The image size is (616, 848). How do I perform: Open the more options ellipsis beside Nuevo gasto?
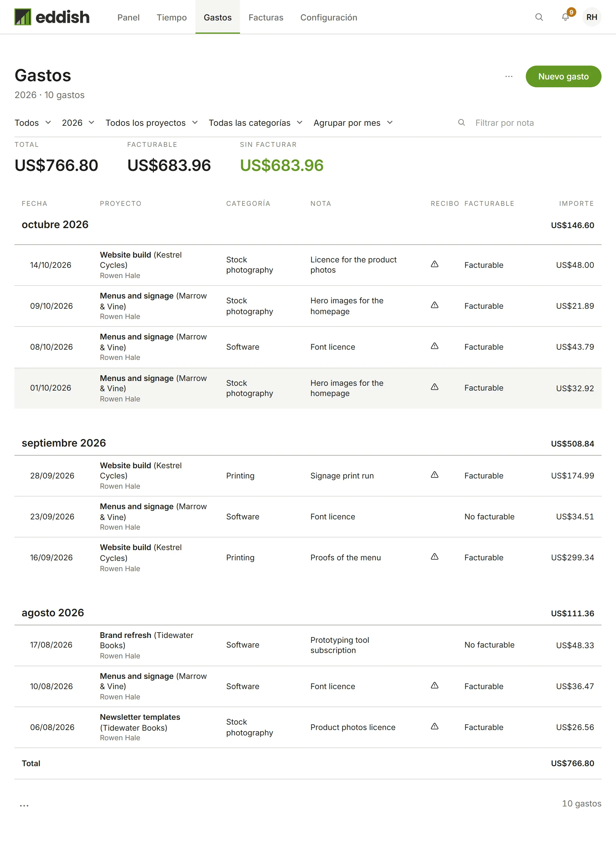pos(509,77)
